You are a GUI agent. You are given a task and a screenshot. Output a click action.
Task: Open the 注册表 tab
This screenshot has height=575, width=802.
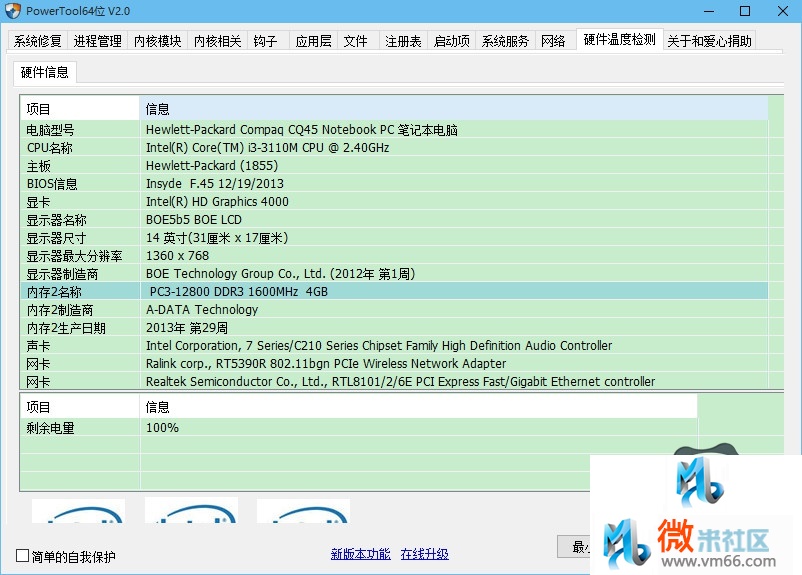[404, 41]
